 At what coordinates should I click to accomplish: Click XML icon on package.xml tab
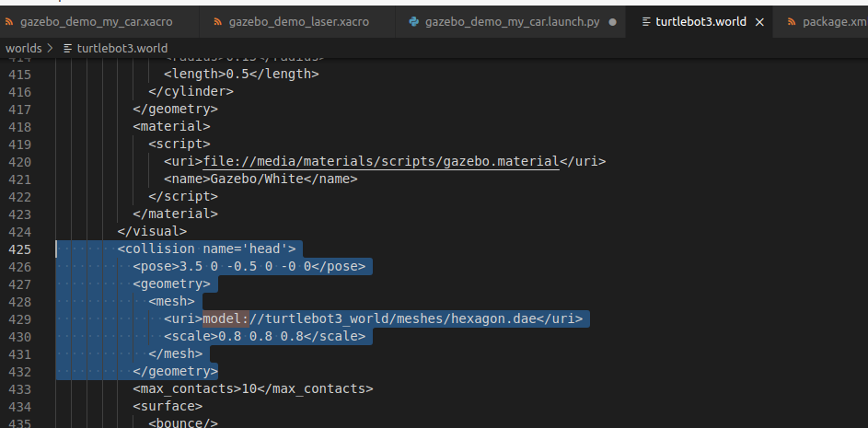coord(792,22)
